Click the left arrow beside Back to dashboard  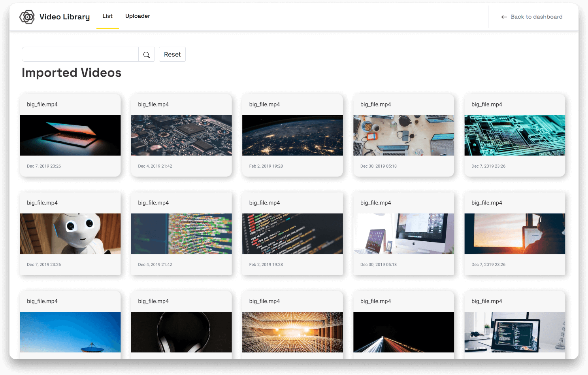point(504,17)
